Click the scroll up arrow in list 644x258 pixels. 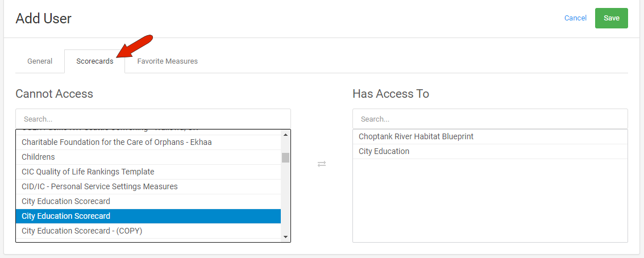(x=285, y=135)
